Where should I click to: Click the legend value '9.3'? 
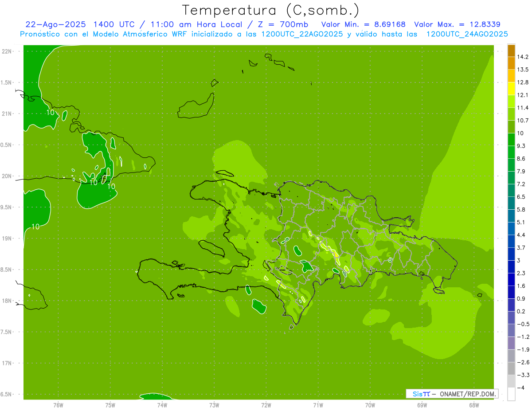(x=521, y=145)
